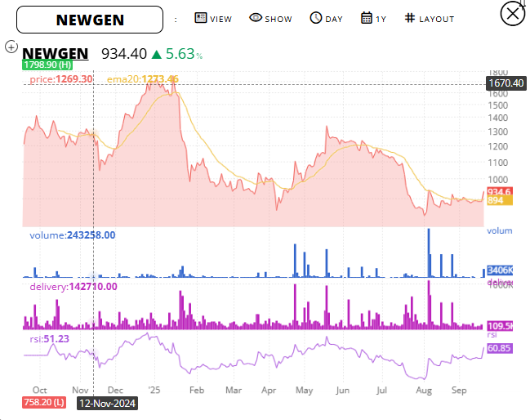Image resolution: width=530 pixels, height=420 pixels.
Task: Click the Sep label on time axis
Action: [x=459, y=391]
